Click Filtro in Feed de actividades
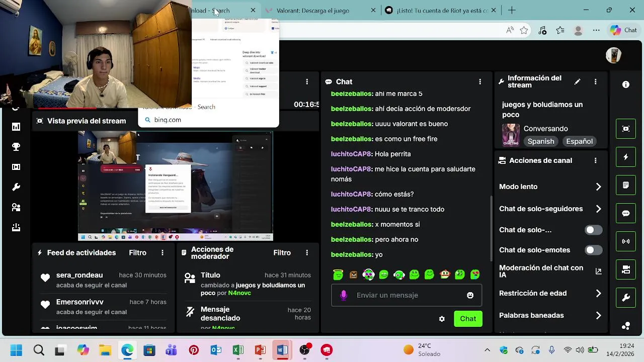The image size is (644, 362). click(137, 252)
